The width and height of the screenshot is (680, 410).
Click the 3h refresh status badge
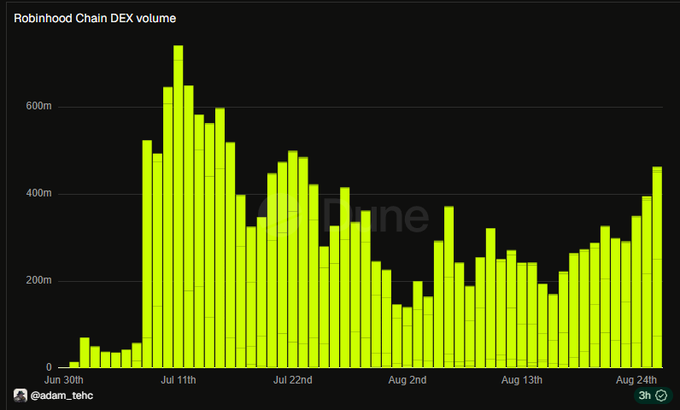click(x=653, y=396)
